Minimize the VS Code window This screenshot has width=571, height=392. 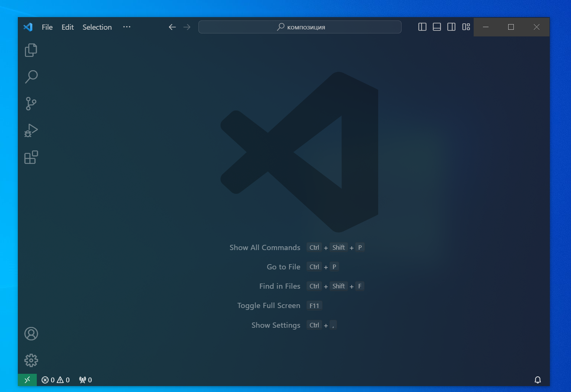[x=486, y=27]
